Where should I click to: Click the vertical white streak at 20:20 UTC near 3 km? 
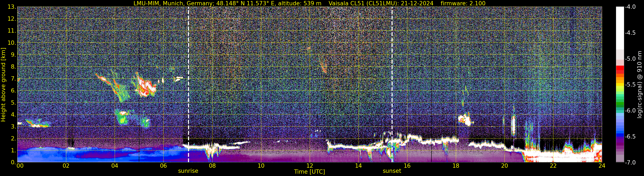(513, 125)
